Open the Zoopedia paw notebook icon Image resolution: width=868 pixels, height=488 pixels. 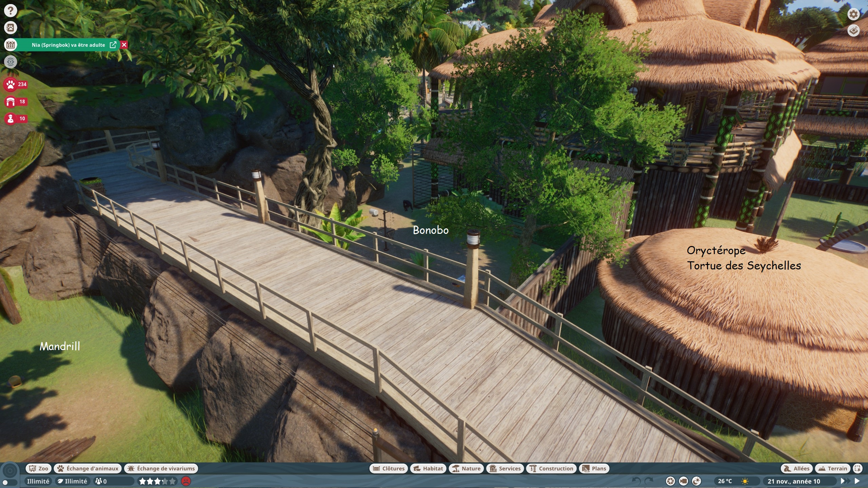click(x=11, y=27)
